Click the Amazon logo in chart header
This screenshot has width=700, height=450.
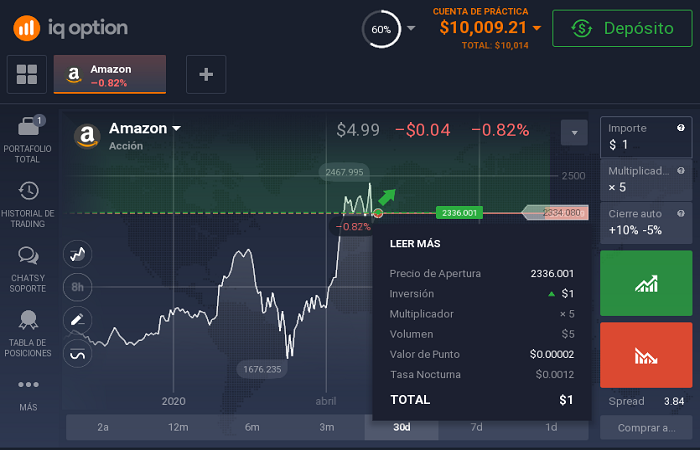click(87, 136)
